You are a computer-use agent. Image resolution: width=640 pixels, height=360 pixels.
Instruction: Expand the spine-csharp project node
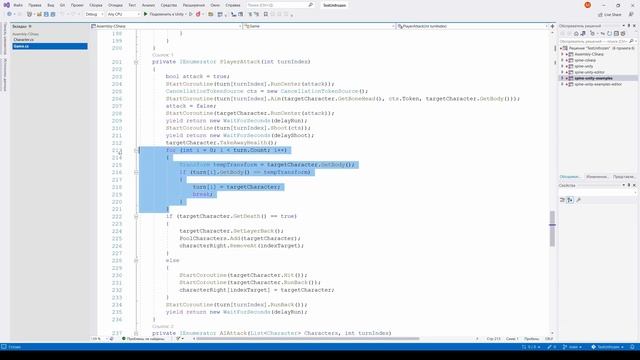(563, 60)
